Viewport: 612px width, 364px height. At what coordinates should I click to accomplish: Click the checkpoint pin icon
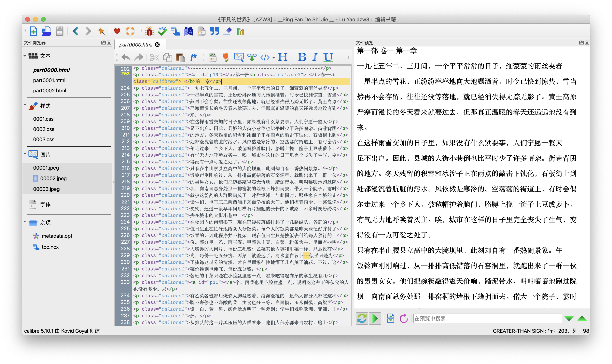click(101, 31)
